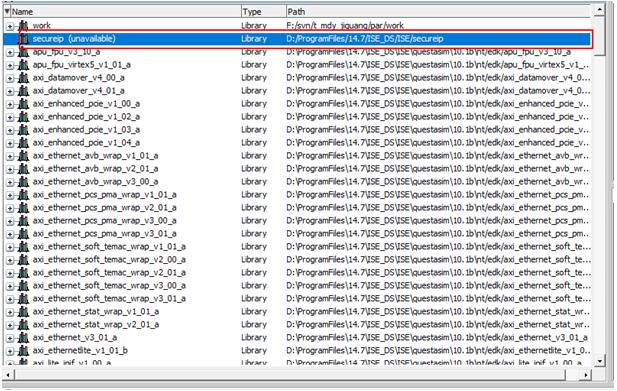617x391 pixels.
Task: Expand the axi_datamover_v4_01_a library
Action: pyautogui.click(x=10, y=91)
